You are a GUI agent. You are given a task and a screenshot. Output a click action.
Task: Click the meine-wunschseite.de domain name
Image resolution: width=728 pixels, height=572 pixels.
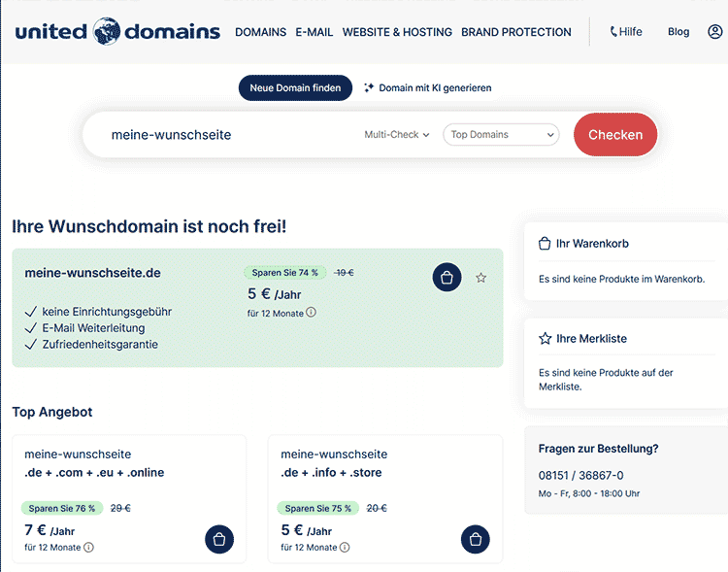[93, 273]
